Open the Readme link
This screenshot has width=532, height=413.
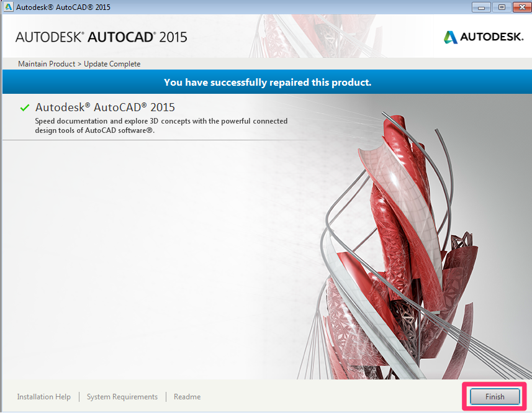pyautogui.click(x=187, y=397)
